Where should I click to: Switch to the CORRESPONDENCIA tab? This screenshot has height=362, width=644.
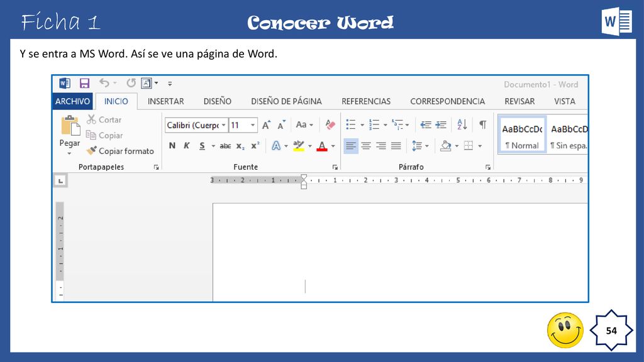click(447, 101)
